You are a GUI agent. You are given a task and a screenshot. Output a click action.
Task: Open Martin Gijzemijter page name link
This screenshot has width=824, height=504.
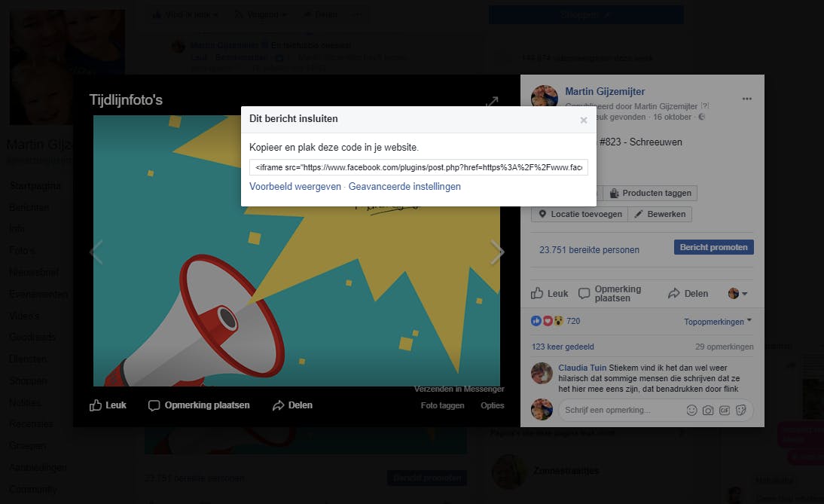(605, 91)
